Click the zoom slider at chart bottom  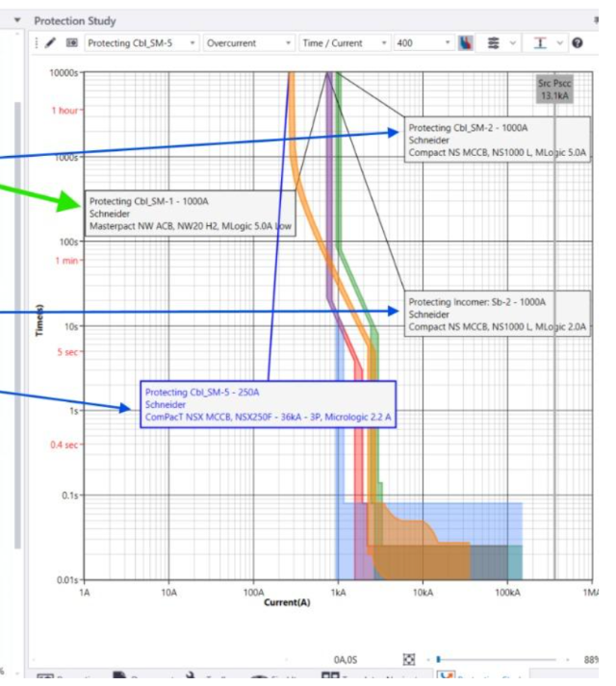tap(497, 659)
